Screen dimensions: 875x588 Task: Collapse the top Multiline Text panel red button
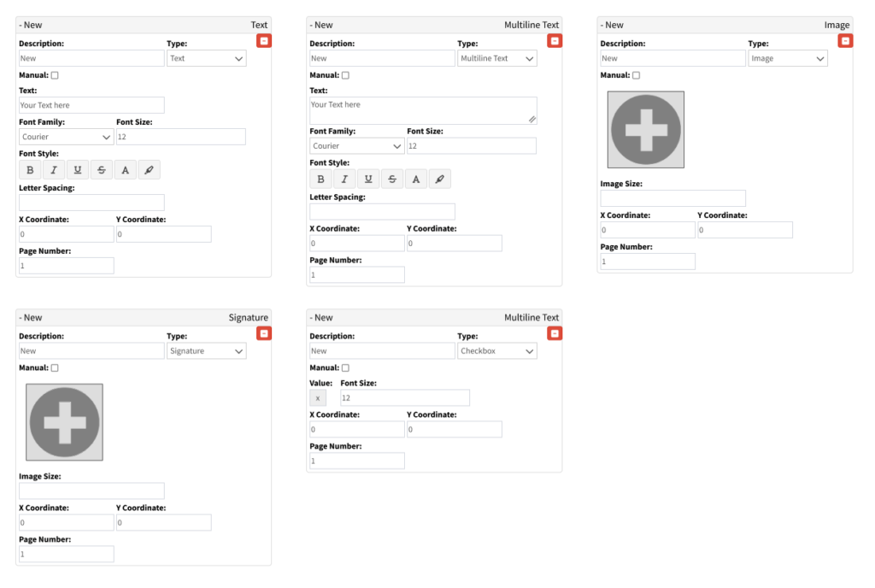coord(555,41)
